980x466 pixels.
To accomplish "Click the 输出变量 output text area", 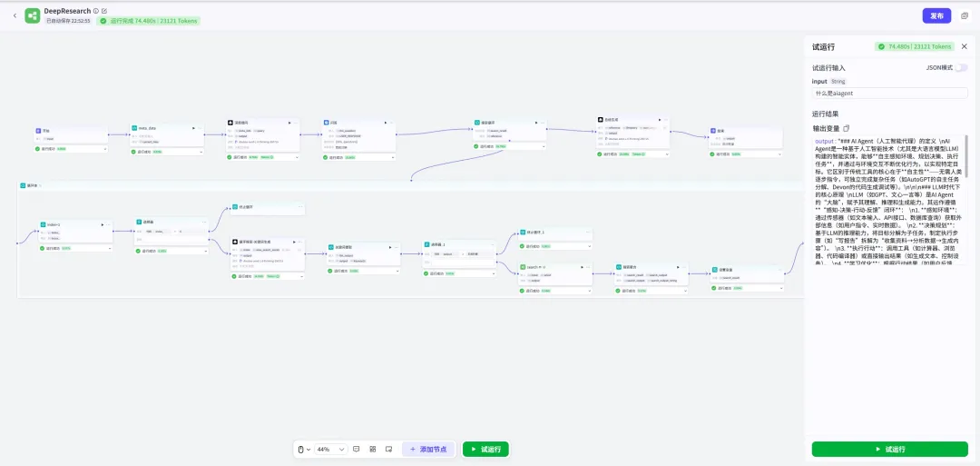I will coord(887,200).
